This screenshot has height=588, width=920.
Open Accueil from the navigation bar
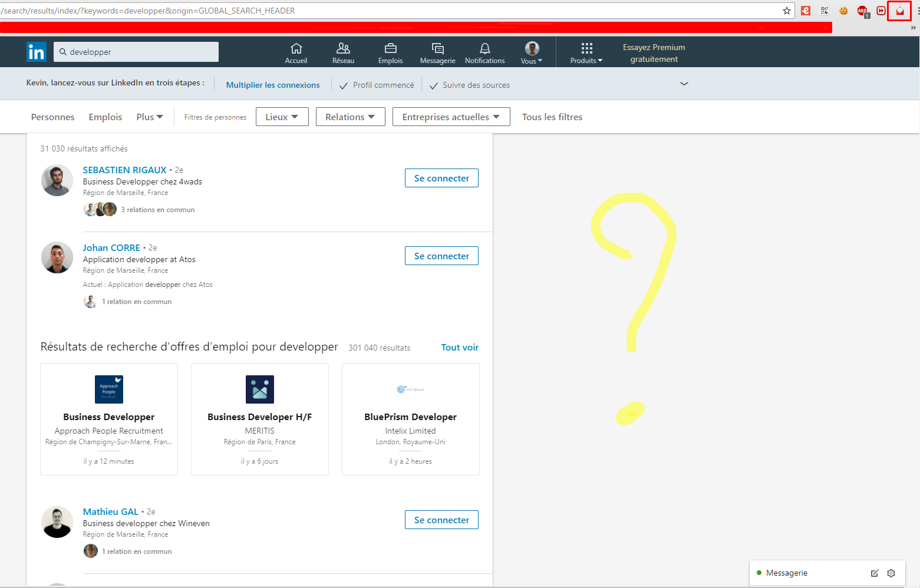(x=296, y=52)
